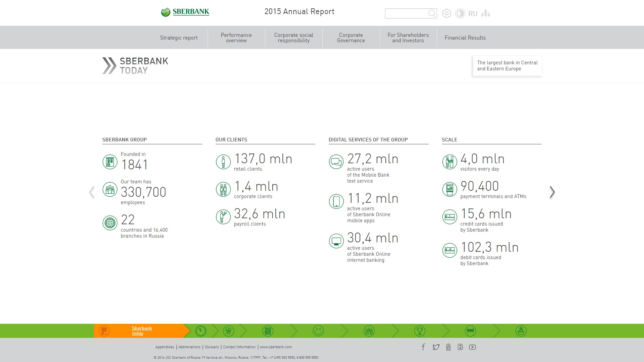Open the Glossary footer link
Screen dimensions: 644x362
tap(212, 347)
